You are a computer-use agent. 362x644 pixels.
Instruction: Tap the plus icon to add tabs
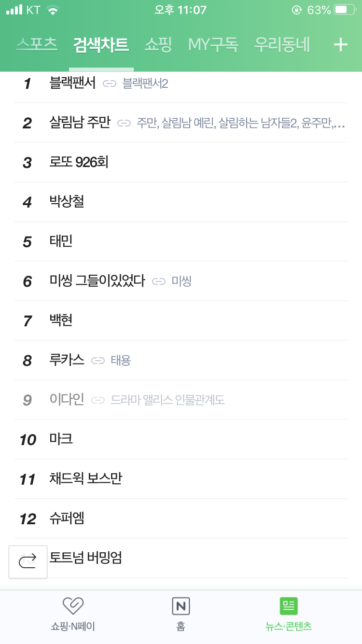point(341,45)
